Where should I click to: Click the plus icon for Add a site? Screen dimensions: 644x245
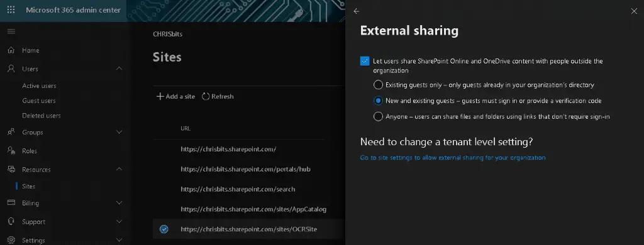160,97
